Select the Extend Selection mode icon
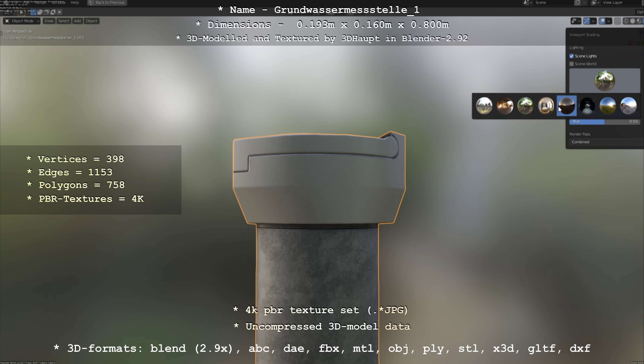644x364 pixels. tap(39, 12)
